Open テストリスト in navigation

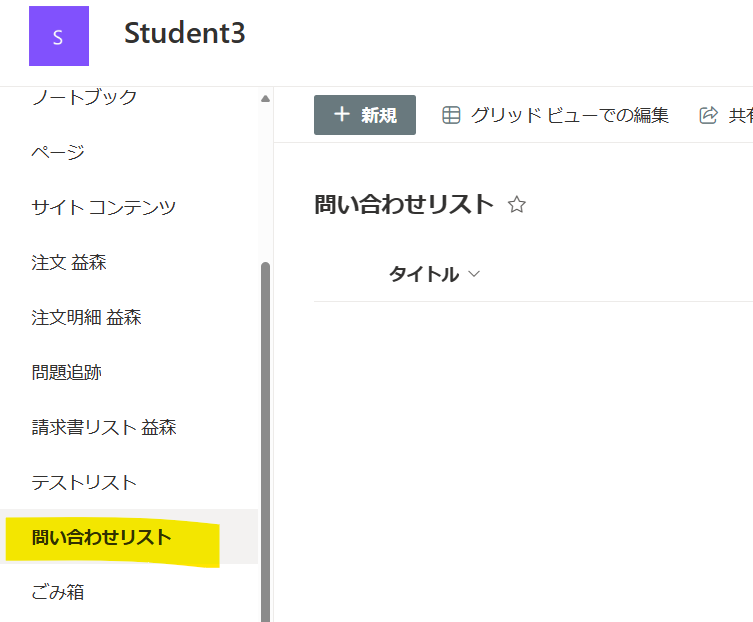[85, 482]
